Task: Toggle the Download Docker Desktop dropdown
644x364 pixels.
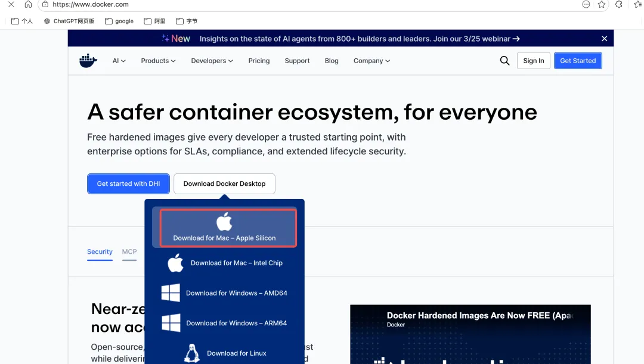Action: click(224, 183)
